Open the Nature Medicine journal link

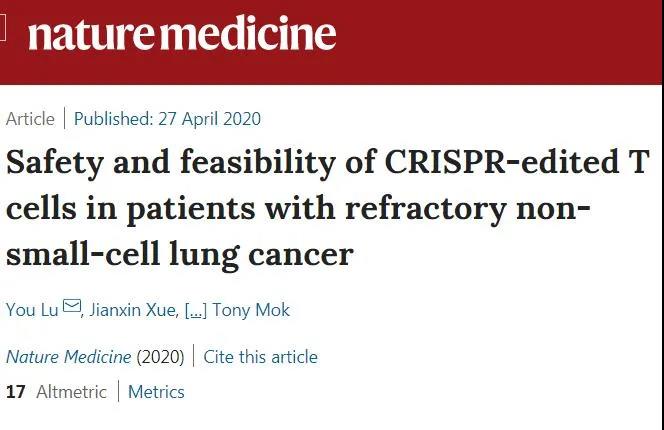(69, 357)
